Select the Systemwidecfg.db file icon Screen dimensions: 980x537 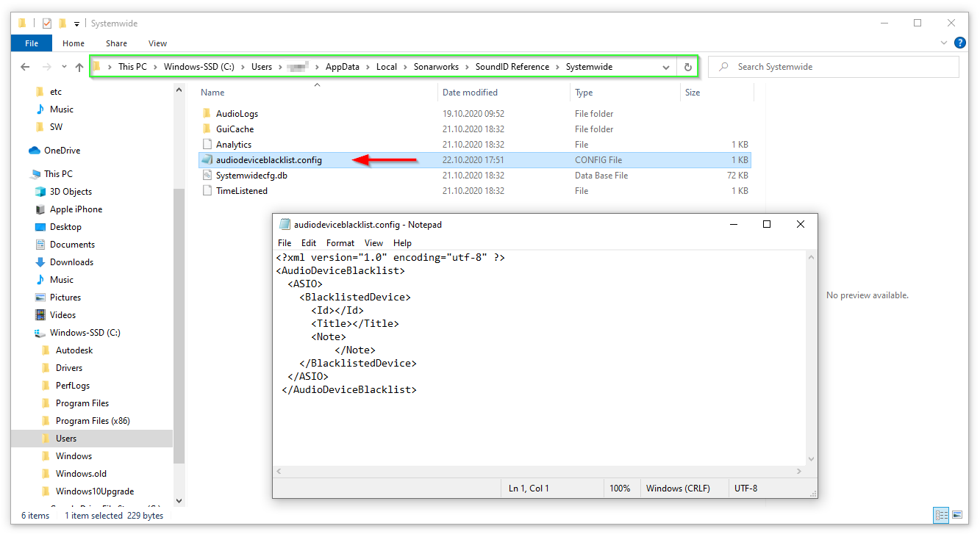tap(206, 176)
